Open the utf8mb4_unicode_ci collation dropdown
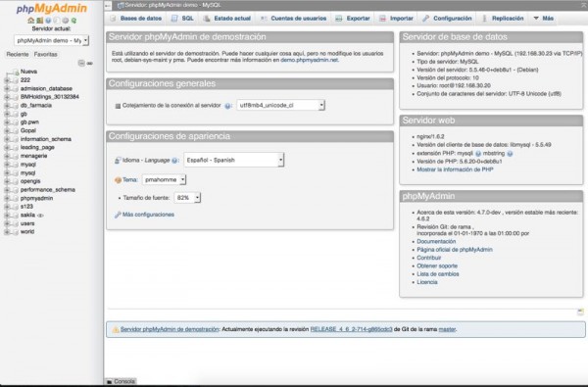 coord(280,106)
